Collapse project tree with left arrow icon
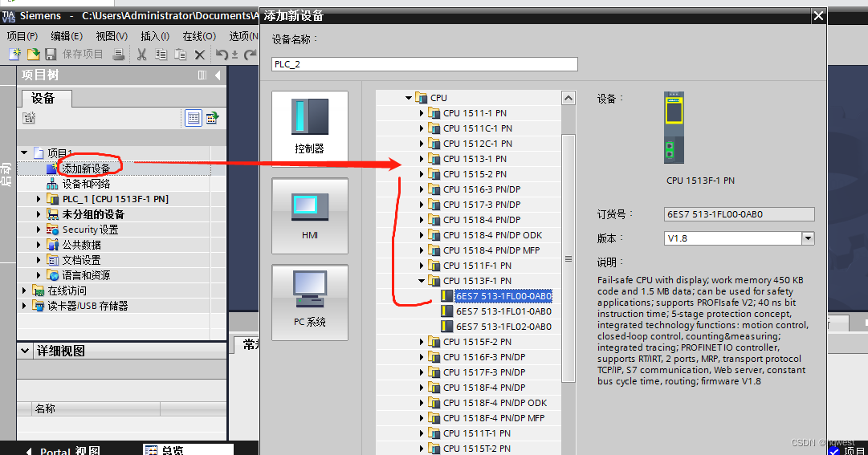The image size is (868, 455). pos(218,75)
